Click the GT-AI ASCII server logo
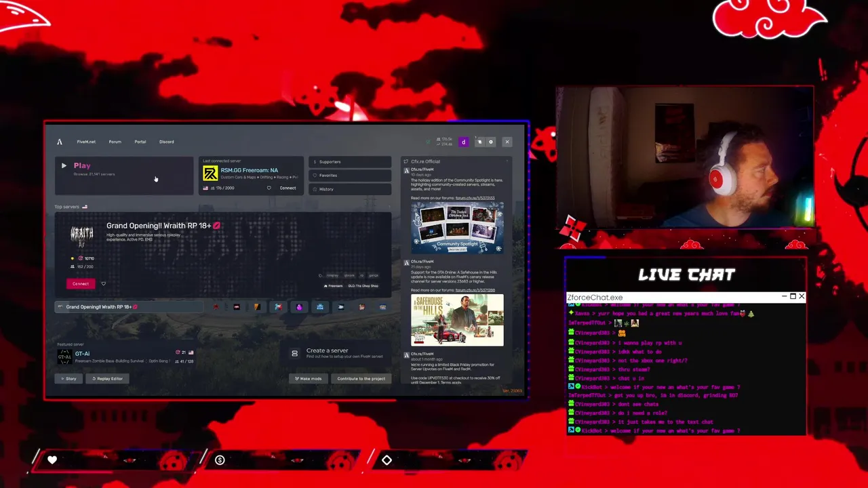 [64, 357]
